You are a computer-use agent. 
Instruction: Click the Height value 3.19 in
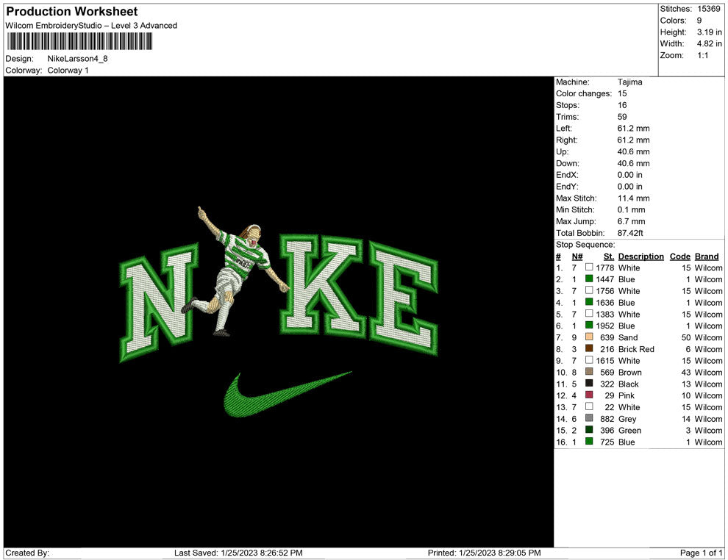click(709, 32)
